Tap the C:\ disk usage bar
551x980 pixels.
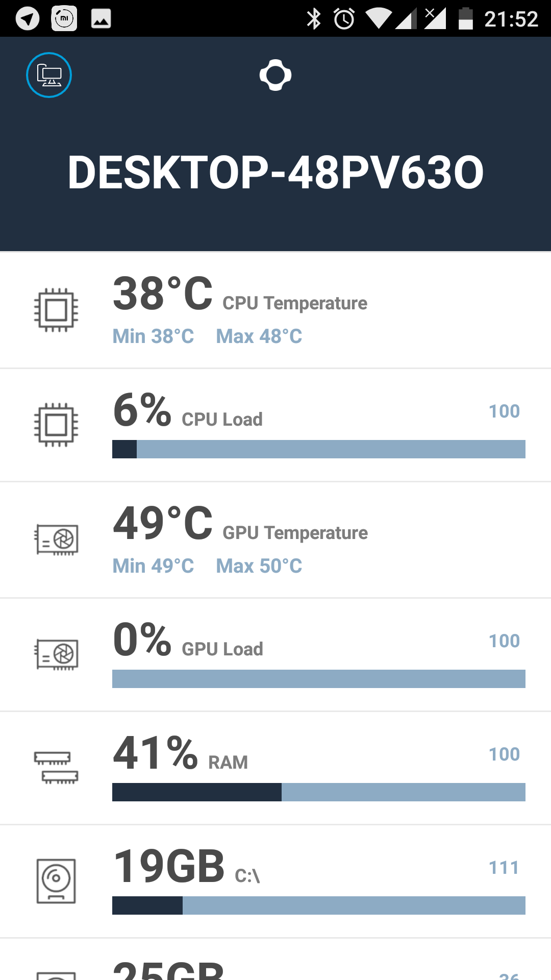[318, 905]
